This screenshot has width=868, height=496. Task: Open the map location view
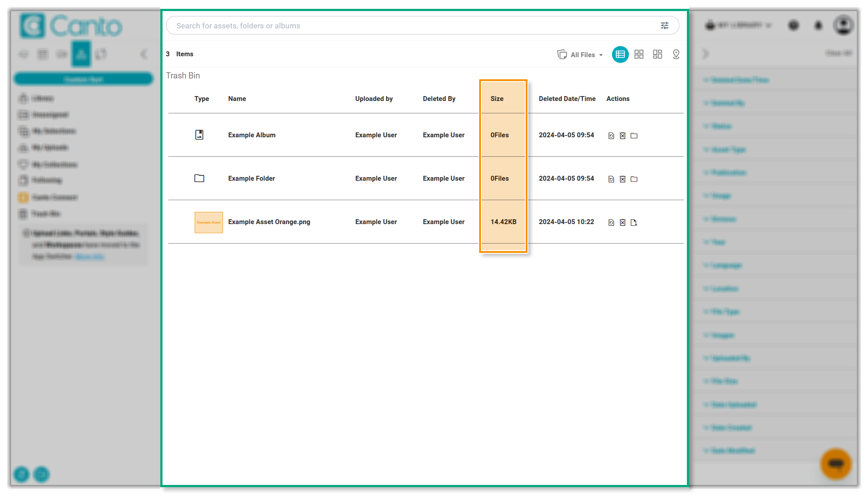(x=676, y=54)
